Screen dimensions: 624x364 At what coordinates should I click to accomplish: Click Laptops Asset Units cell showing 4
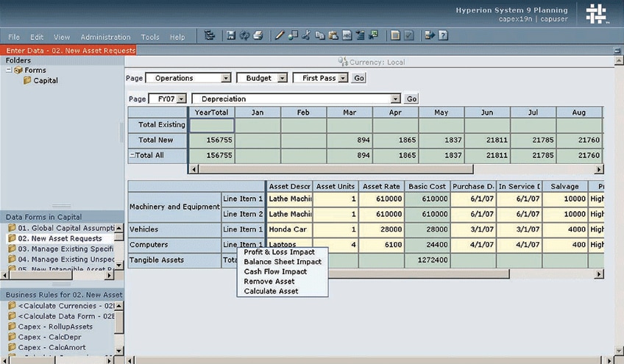pyautogui.click(x=335, y=245)
